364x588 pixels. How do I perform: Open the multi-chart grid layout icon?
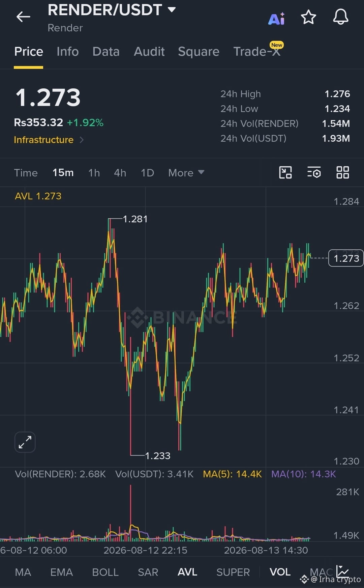click(x=343, y=172)
